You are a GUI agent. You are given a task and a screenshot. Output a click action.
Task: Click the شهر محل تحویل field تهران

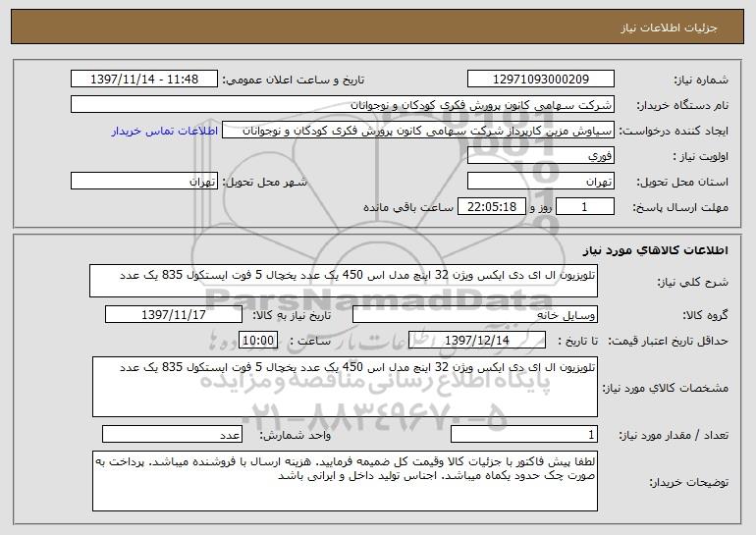pos(144,182)
